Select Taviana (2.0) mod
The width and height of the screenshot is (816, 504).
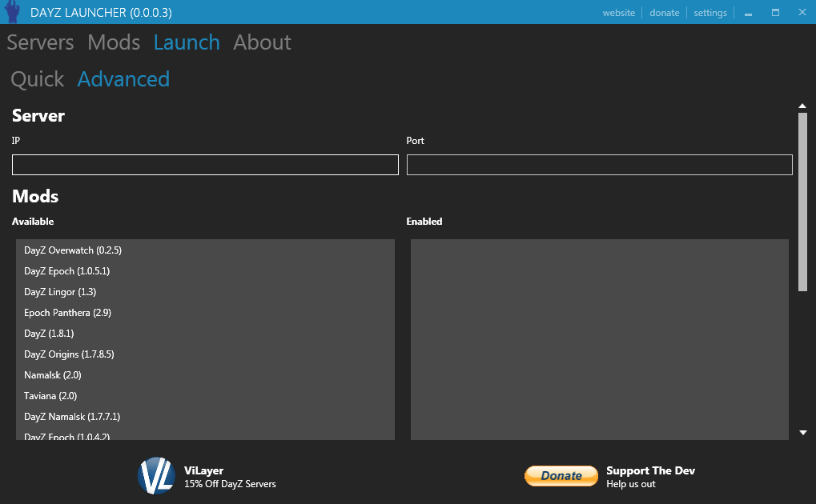click(x=205, y=396)
